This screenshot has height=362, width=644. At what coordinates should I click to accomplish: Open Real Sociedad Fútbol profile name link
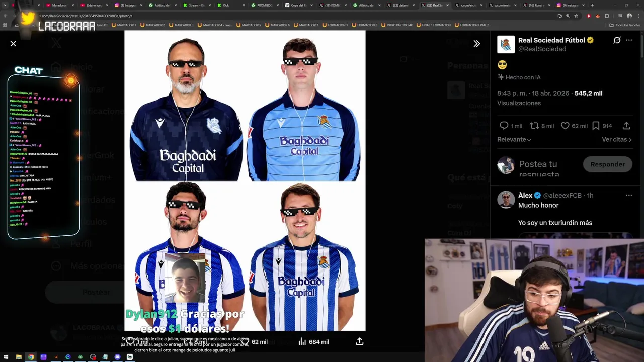coord(551,40)
